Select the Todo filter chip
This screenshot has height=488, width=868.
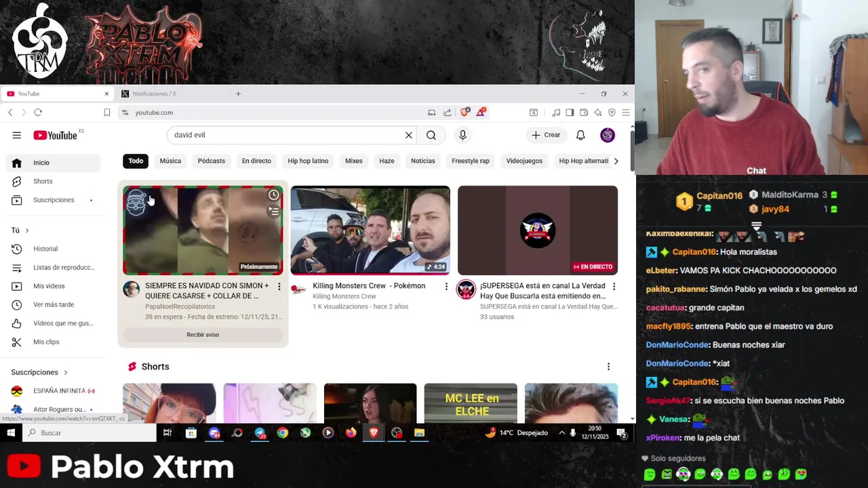[x=136, y=161]
